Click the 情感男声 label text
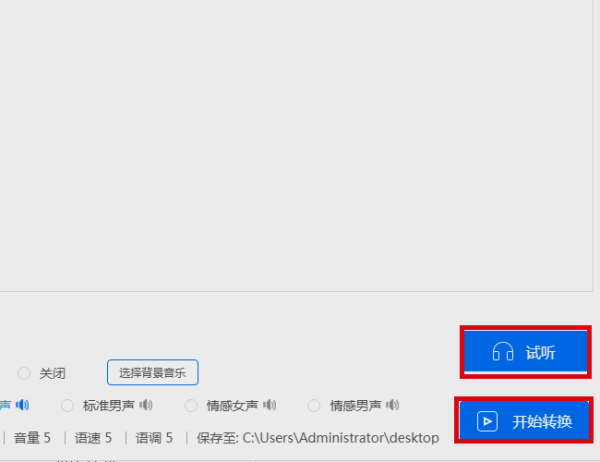The width and height of the screenshot is (600, 462). [355, 405]
